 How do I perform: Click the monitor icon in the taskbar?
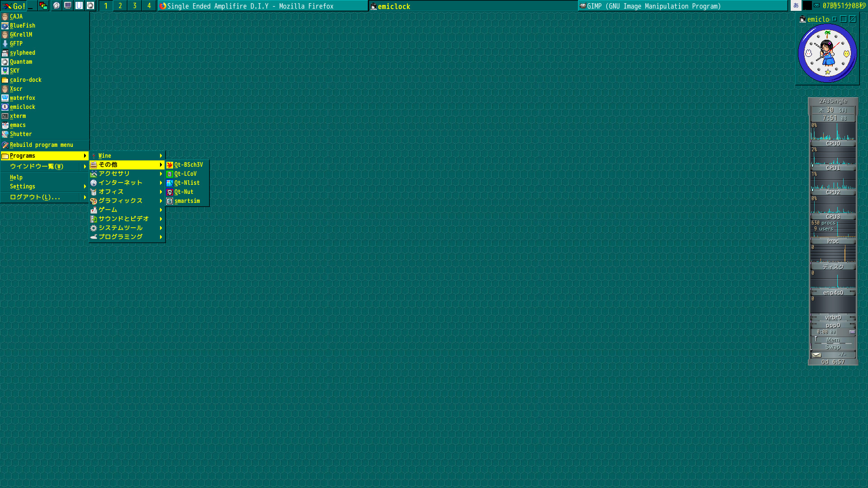click(68, 5)
